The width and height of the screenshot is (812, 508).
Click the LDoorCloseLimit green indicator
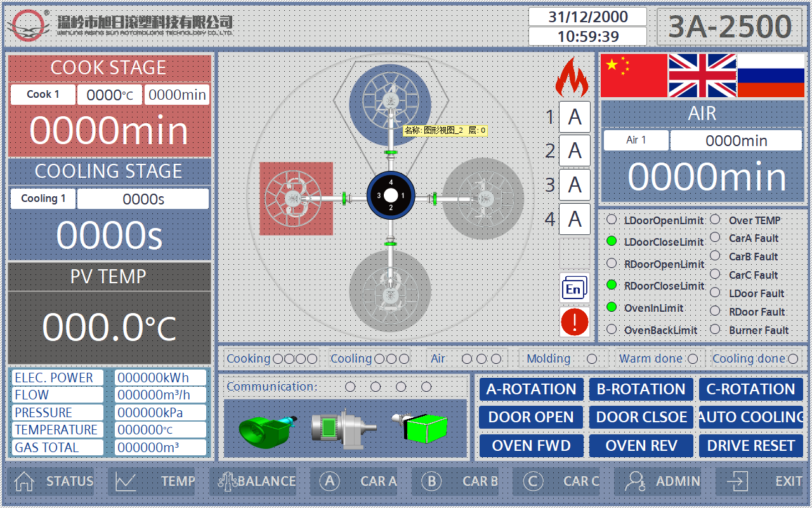[x=612, y=241]
